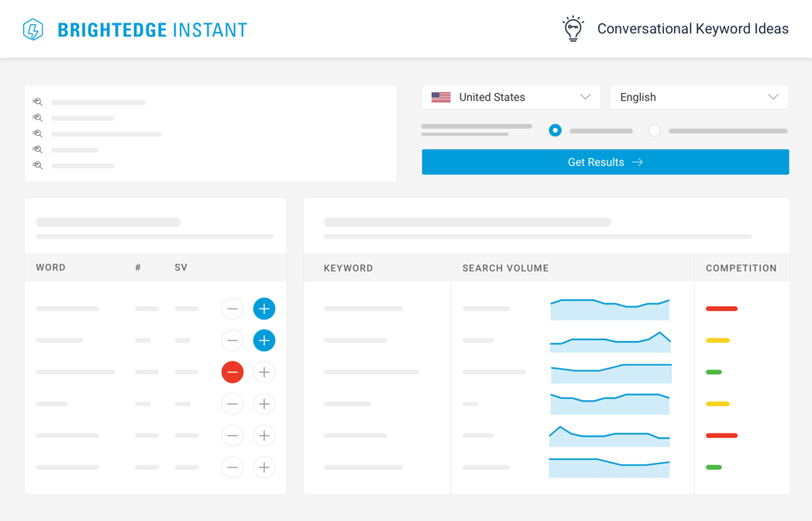Open the United States country dropdown
The image size is (812, 521).
point(511,97)
